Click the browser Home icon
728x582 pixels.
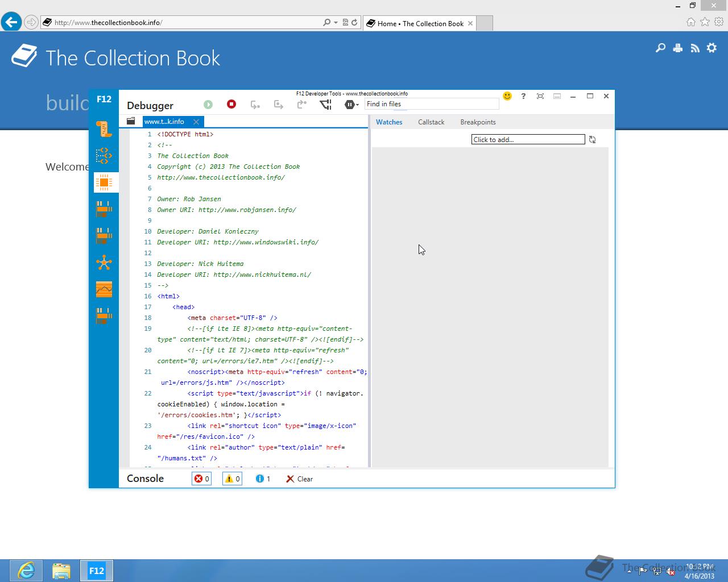coord(690,22)
